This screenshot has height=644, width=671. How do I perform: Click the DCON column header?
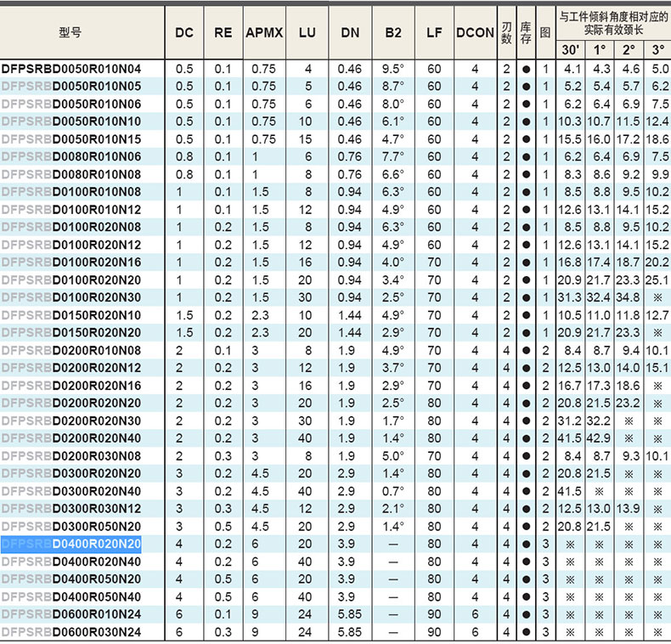(x=475, y=33)
